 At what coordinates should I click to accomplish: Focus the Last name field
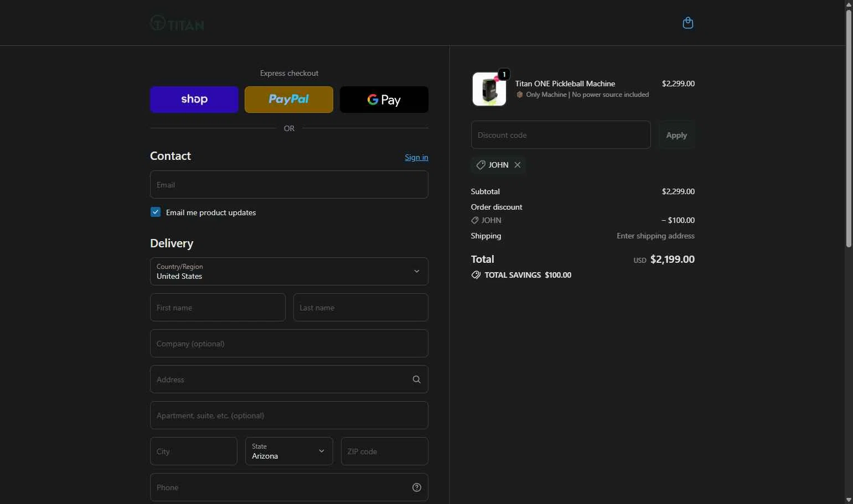(x=361, y=308)
